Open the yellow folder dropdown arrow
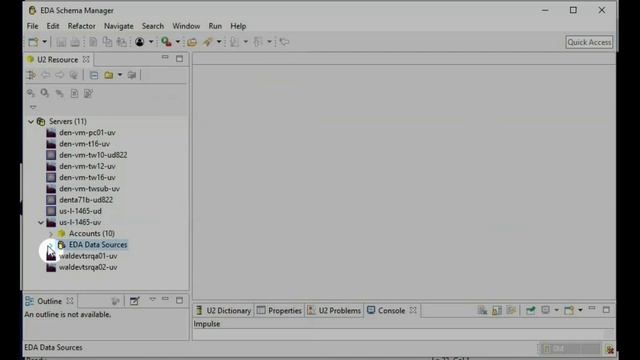The width and height of the screenshot is (640, 360). pyautogui.click(x=120, y=75)
